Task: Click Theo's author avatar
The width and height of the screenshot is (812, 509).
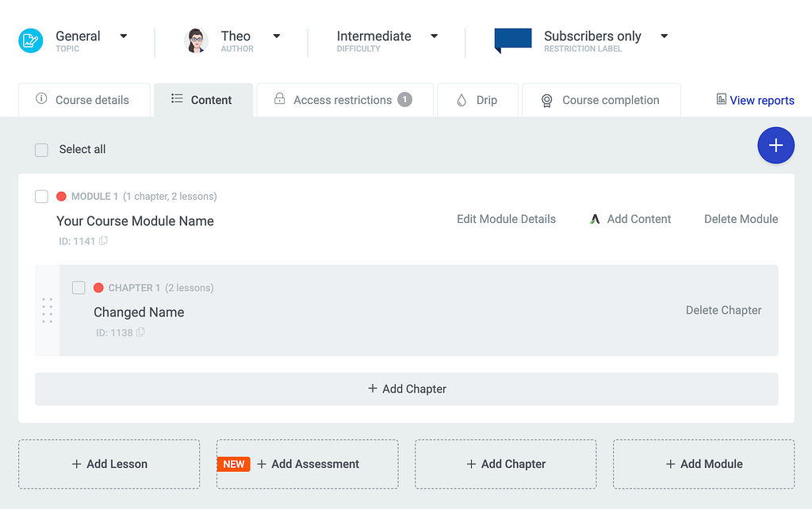Action: (196, 40)
